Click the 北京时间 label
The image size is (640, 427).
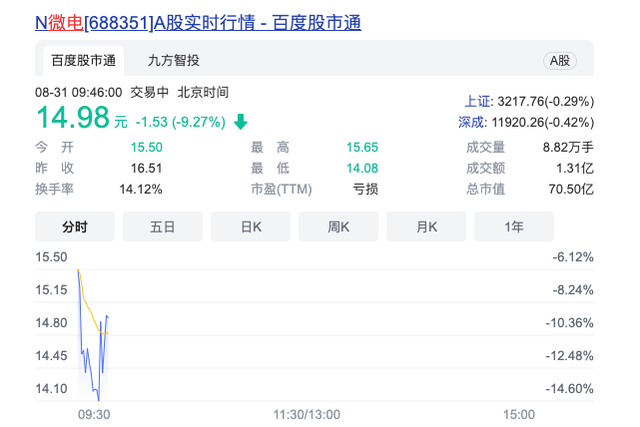tap(203, 92)
